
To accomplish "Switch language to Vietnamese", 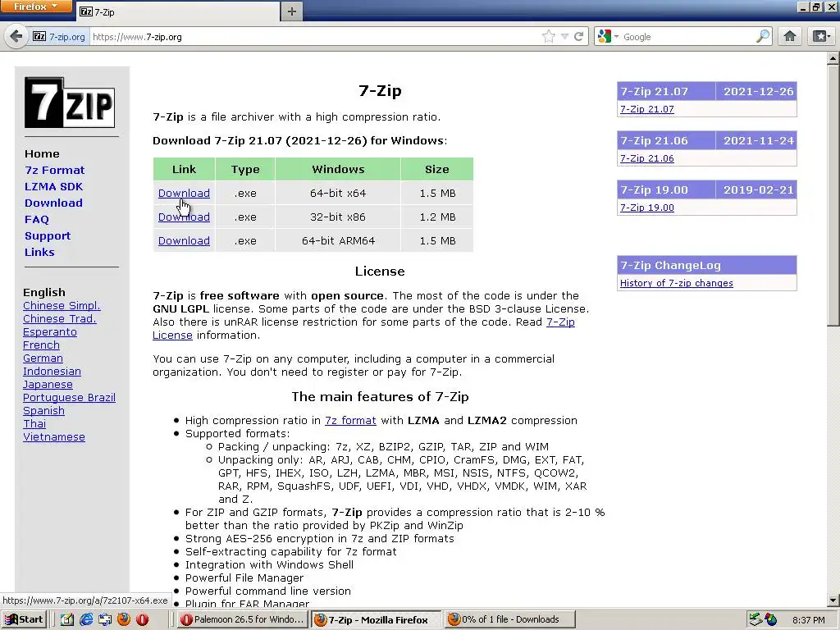I will click(53, 437).
